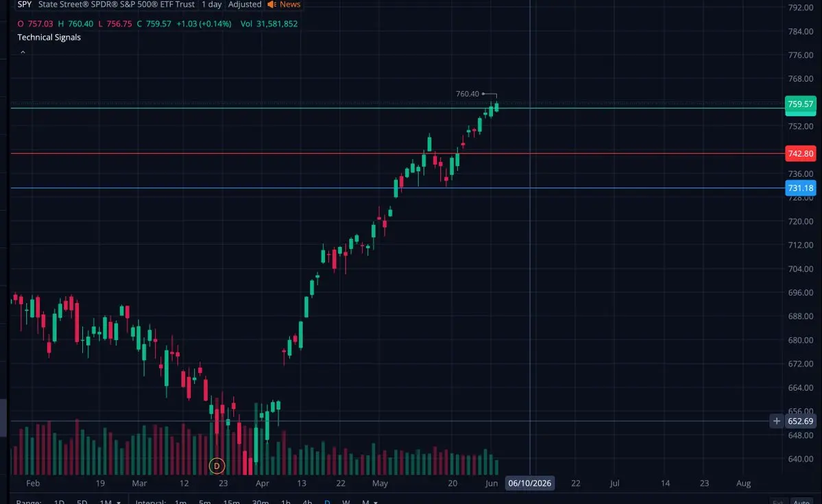Click the SPY ticker symbol
The height and width of the screenshot is (504, 822).
coord(25,4)
